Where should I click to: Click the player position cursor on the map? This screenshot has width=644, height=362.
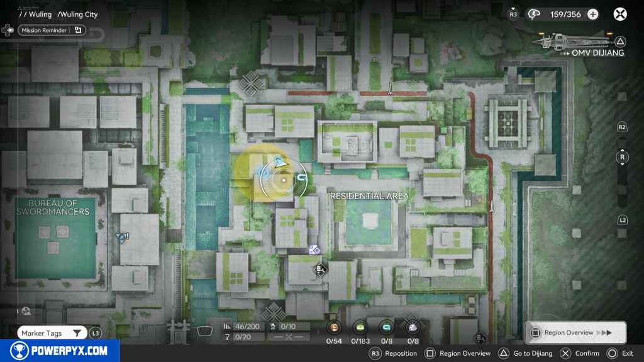[284, 180]
